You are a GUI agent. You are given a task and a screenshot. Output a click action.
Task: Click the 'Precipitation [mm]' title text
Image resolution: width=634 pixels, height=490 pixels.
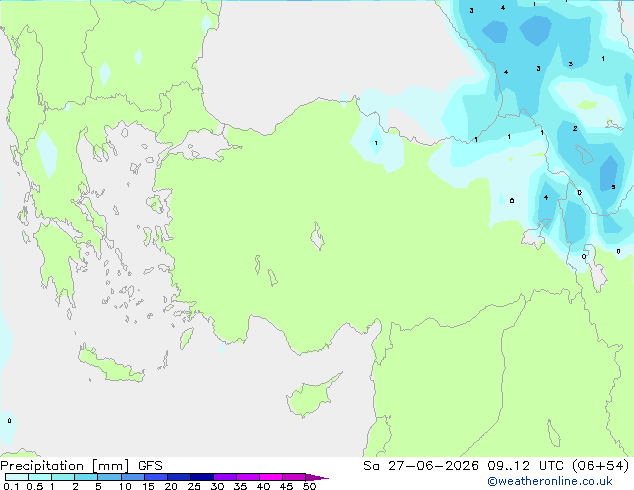tap(64, 466)
